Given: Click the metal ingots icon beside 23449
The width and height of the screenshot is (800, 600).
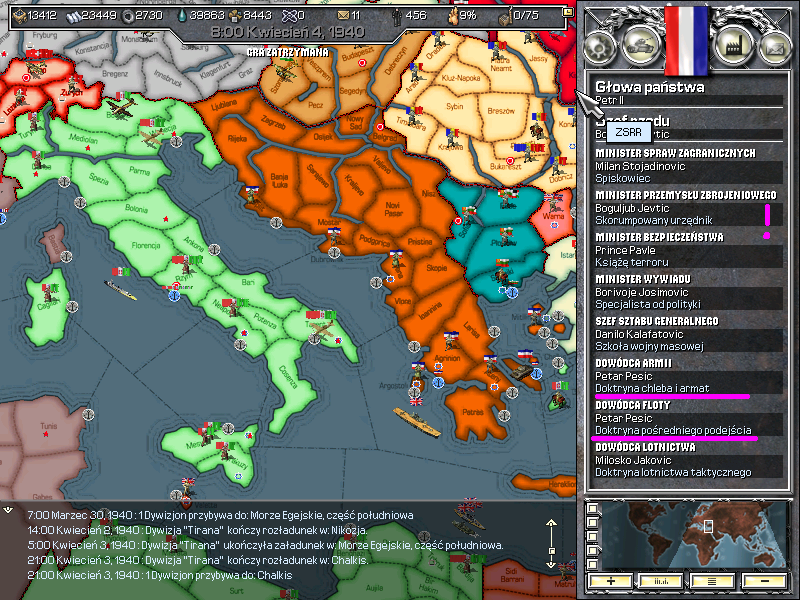Looking at the screenshot, I should [x=73, y=16].
